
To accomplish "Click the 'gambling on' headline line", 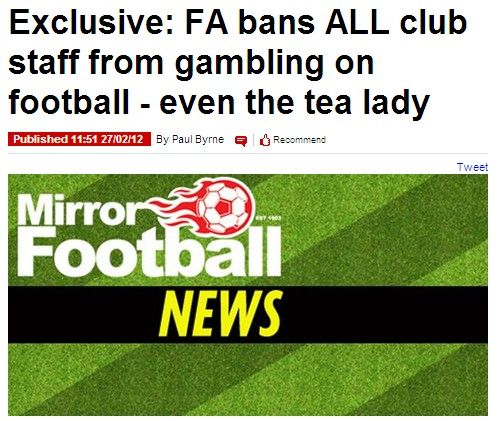I will coord(274,64).
